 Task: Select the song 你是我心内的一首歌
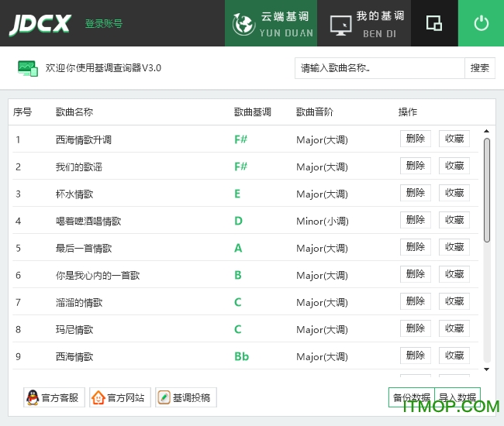pos(98,276)
